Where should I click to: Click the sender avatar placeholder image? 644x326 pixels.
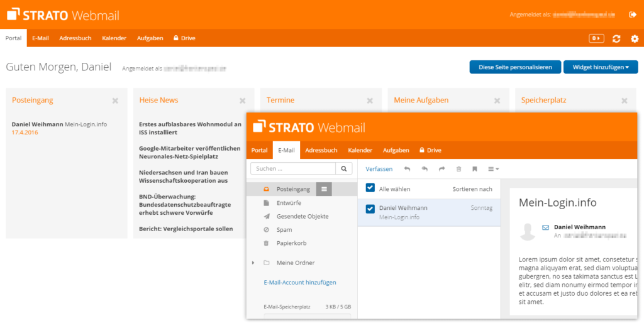click(x=528, y=232)
